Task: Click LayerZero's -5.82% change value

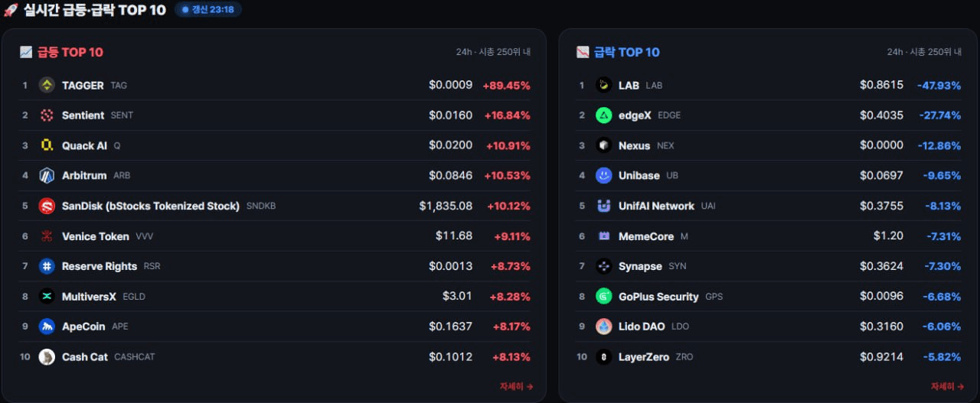Action: [942, 357]
